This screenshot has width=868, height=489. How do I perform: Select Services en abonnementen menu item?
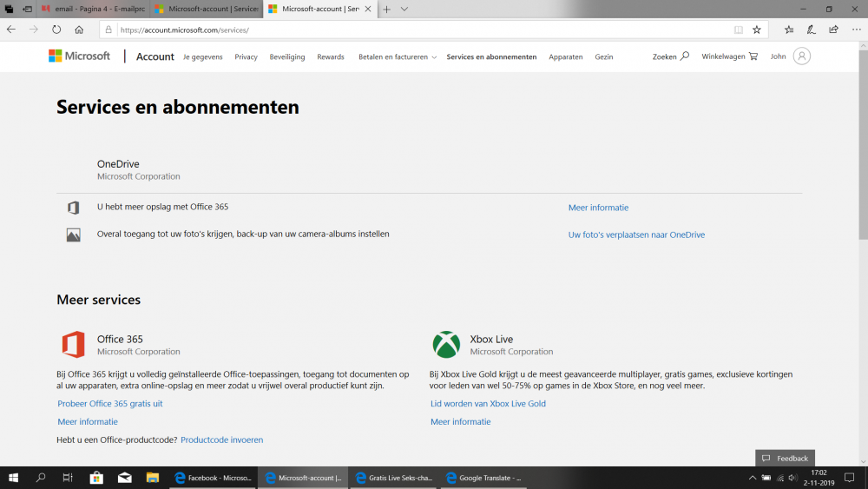pyautogui.click(x=491, y=57)
